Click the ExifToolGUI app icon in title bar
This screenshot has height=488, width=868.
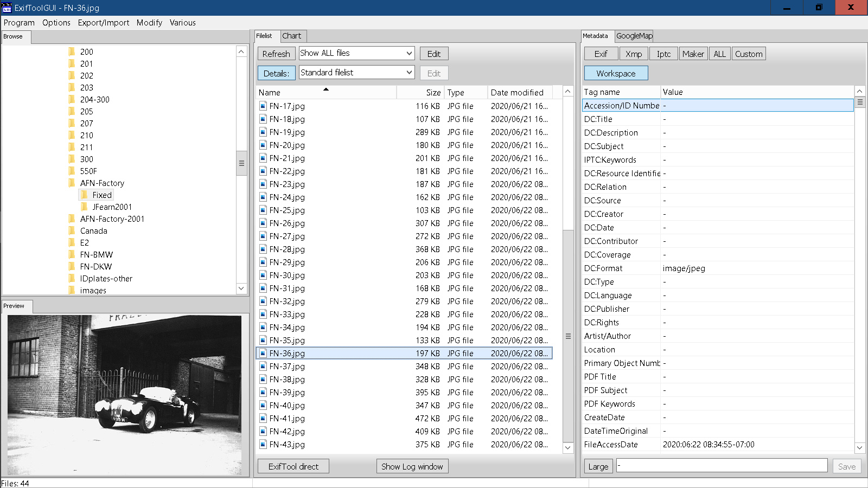(7, 8)
